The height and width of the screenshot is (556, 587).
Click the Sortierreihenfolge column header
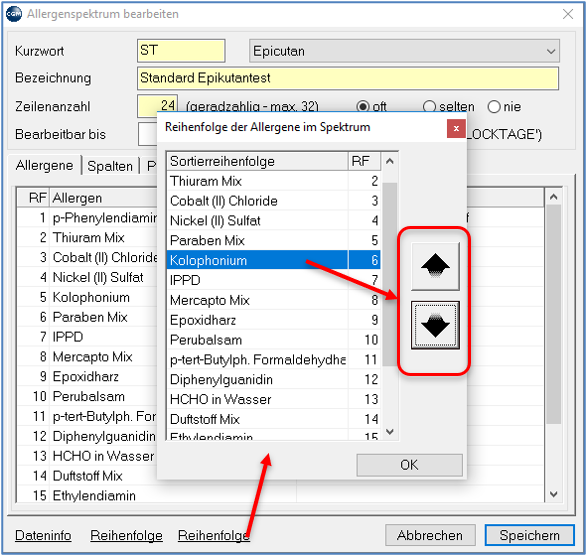tap(258, 161)
